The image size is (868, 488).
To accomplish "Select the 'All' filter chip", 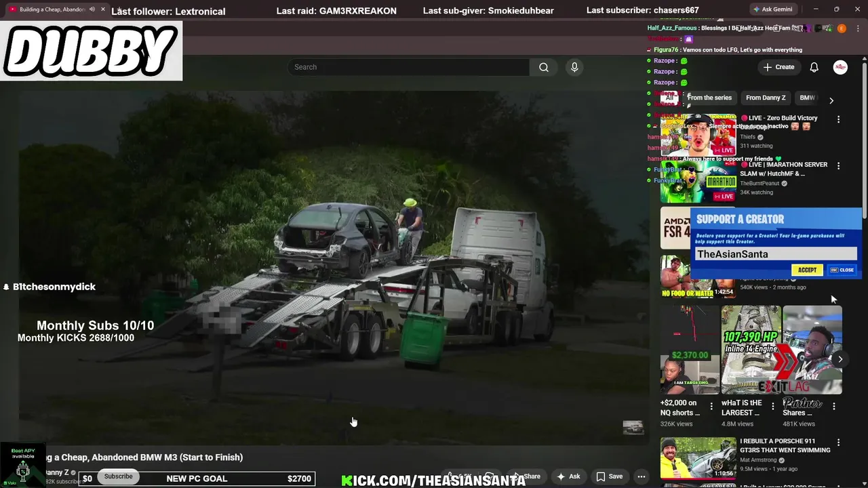I will pyautogui.click(x=669, y=98).
